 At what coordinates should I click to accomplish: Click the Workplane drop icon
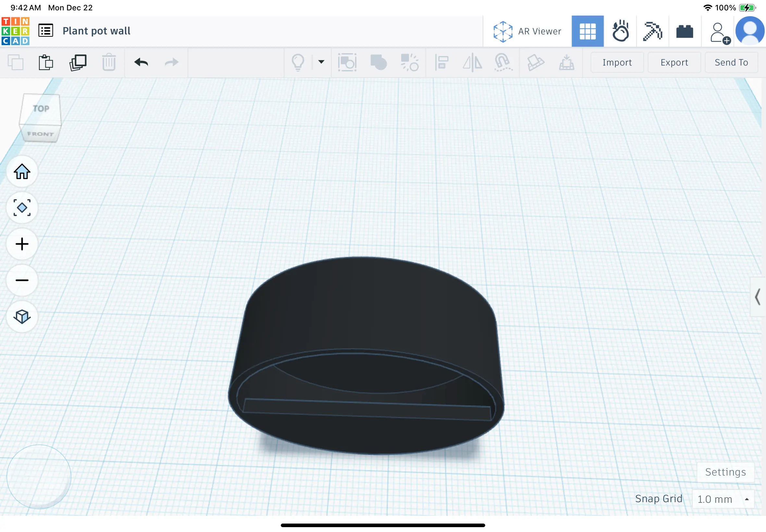pyautogui.click(x=566, y=62)
